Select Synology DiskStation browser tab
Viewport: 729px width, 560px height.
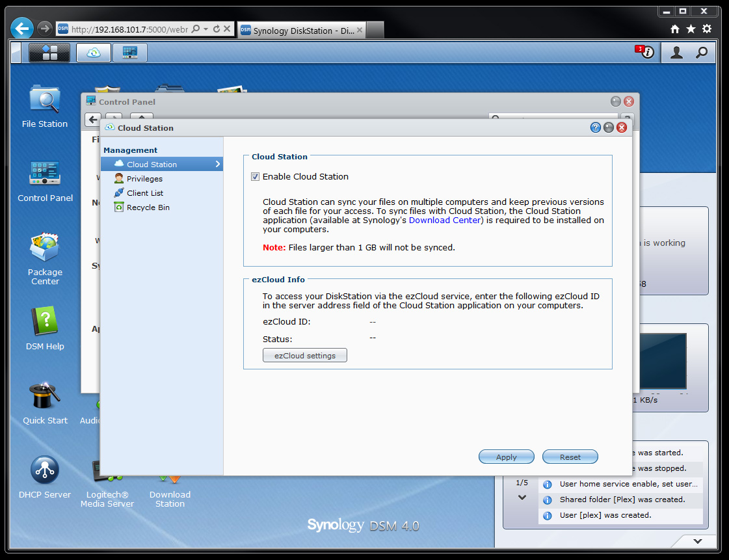tap(301, 31)
